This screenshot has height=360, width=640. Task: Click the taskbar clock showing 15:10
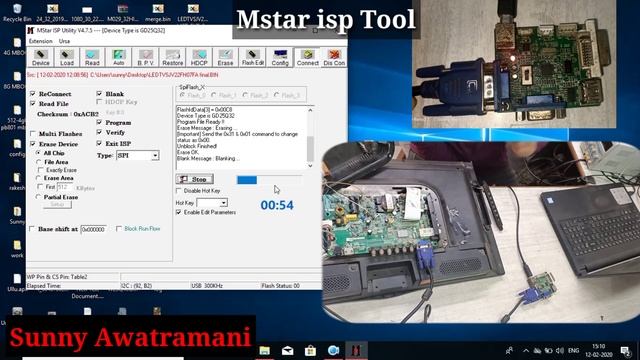(x=599, y=351)
